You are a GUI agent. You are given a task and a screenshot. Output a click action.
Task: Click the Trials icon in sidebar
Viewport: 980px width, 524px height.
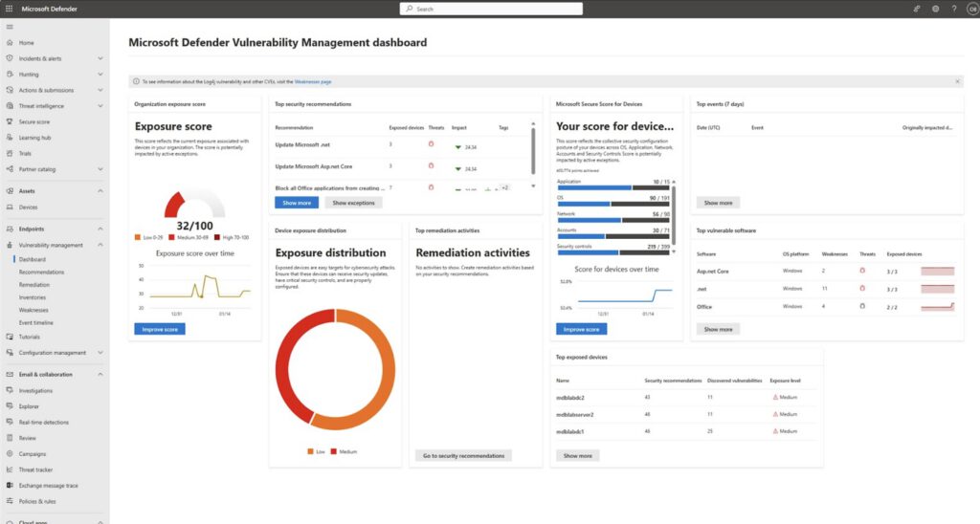(x=10, y=153)
